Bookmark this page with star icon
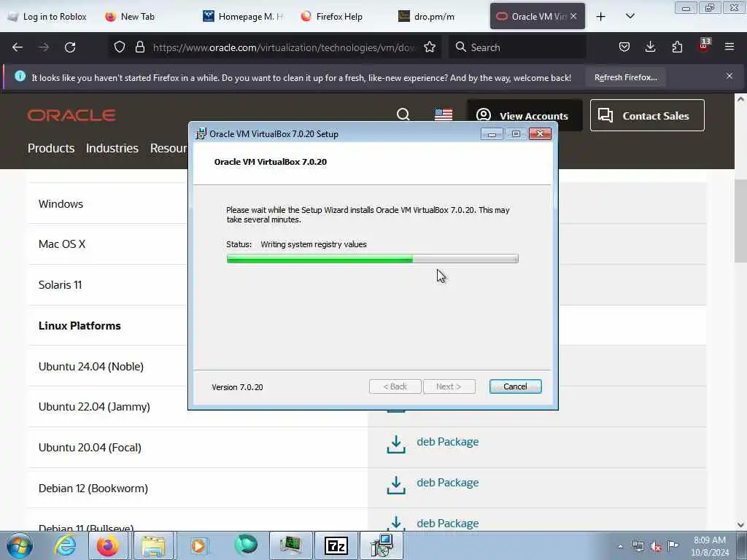 [x=430, y=47]
